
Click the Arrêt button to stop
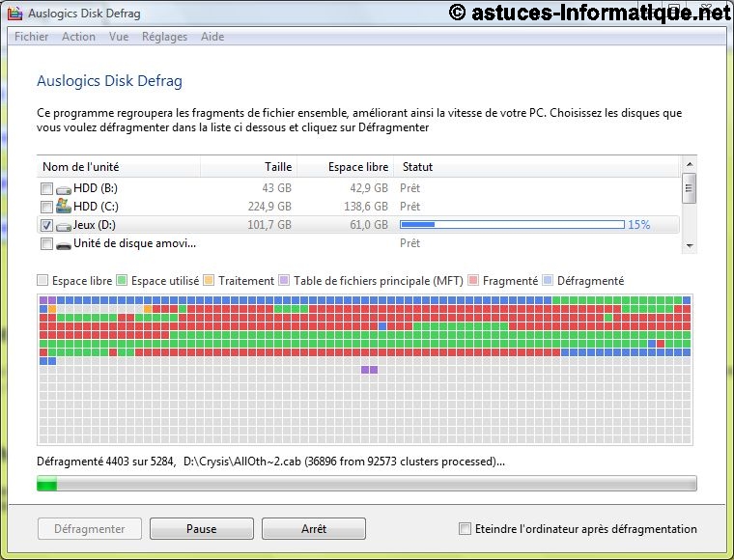(x=313, y=529)
